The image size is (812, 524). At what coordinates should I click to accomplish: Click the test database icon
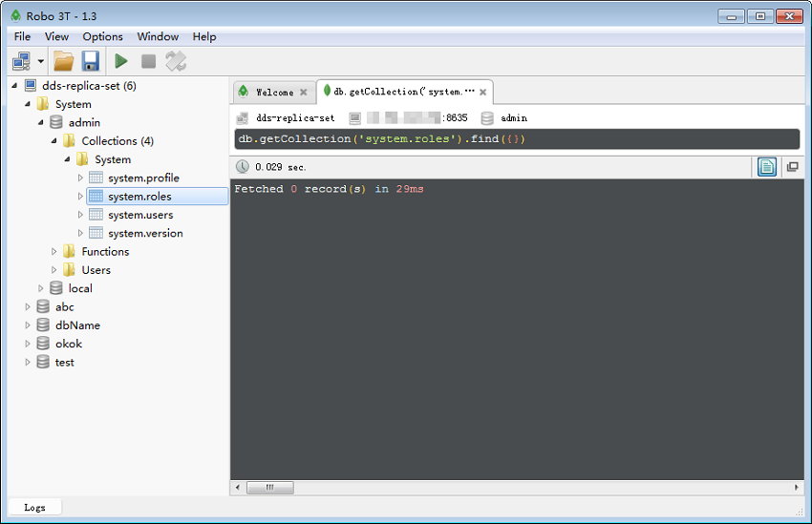pos(43,362)
